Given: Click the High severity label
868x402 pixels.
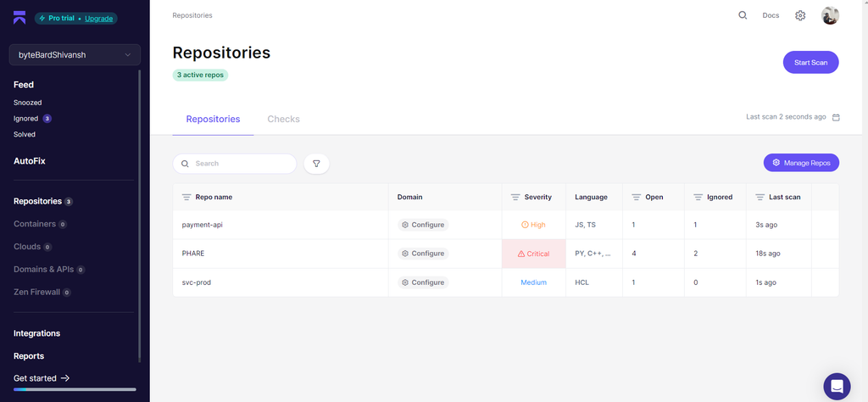Looking at the screenshot, I should 534,225.
